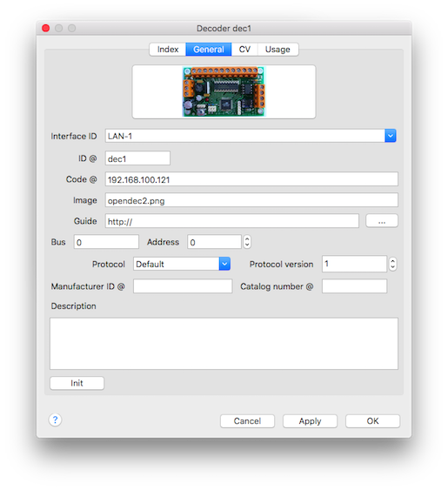
Task: Click the Manufacturer ID @ input field
Action: [183, 286]
